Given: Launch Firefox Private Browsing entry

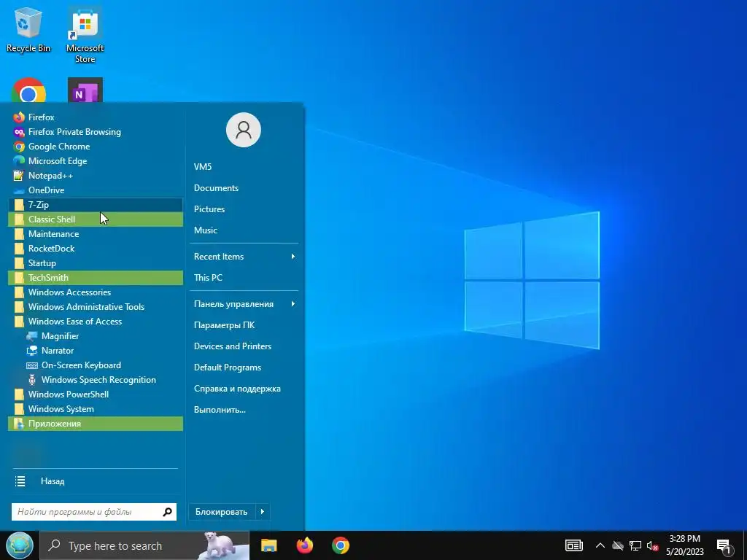Looking at the screenshot, I should 96,132.
